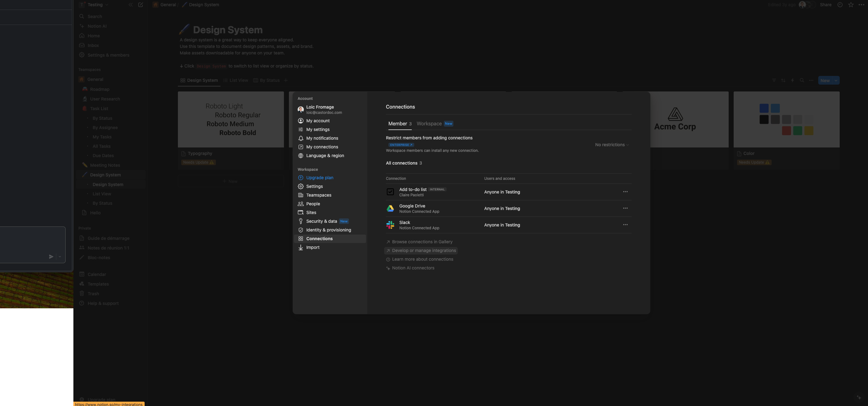Open options menu for Add to-do list
868x406 pixels.
click(625, 192)
